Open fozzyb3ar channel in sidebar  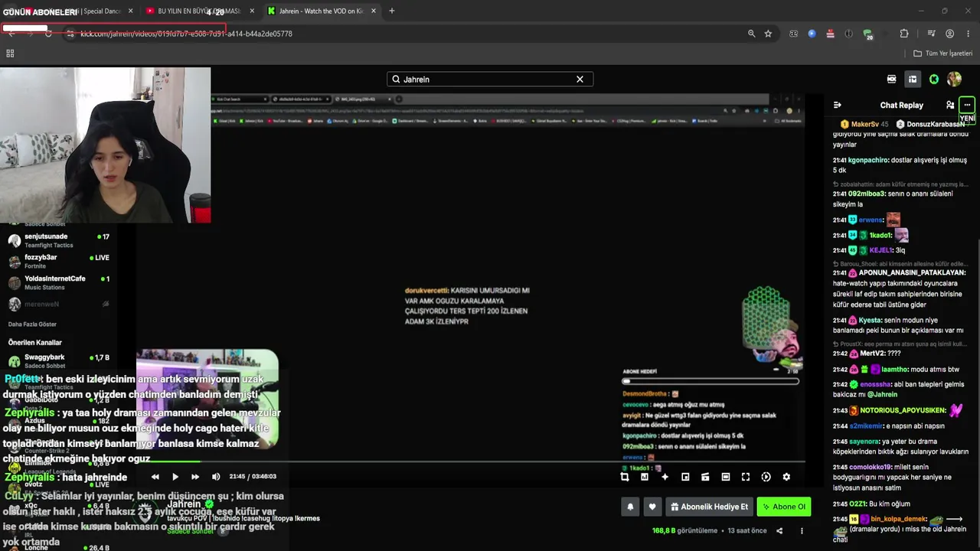pyautogui.click(x=57, y=261)
